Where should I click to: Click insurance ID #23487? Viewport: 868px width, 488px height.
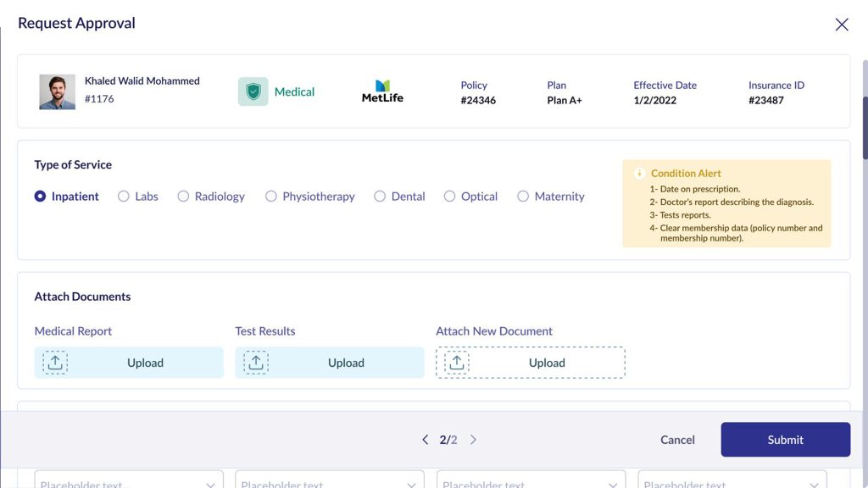coord(766,100)
